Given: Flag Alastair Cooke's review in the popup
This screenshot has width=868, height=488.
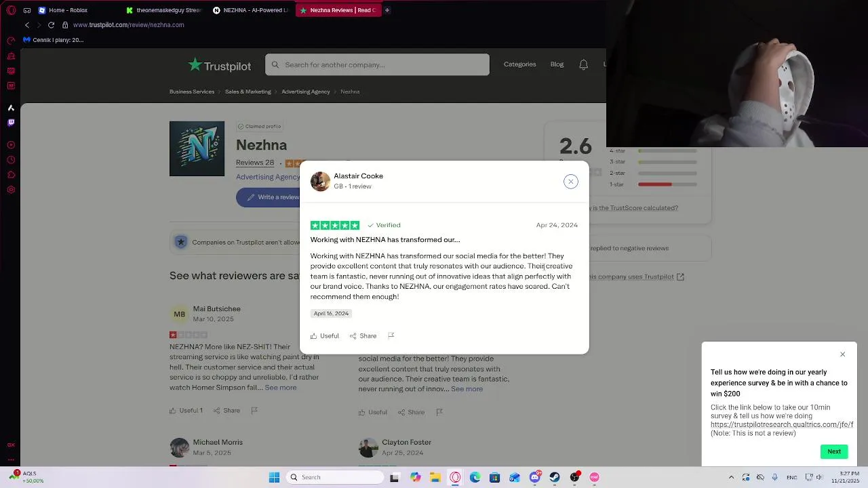Looking at the screenshot, I should coord(391,336).
